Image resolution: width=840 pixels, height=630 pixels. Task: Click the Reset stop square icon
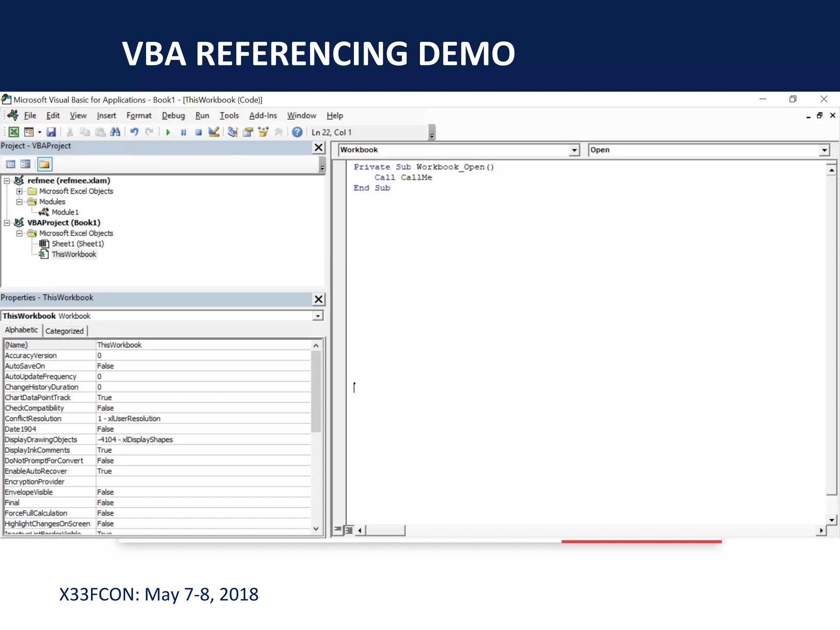(199, 132)
